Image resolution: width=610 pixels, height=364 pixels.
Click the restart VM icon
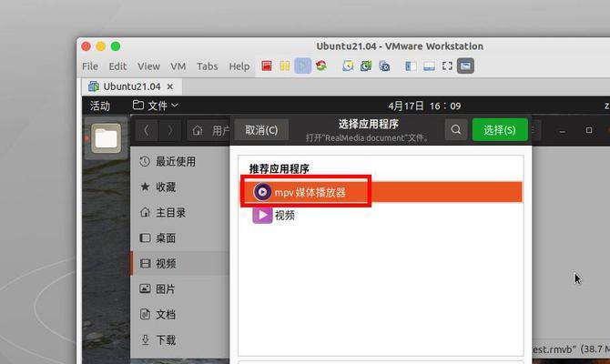click(321, 66)
